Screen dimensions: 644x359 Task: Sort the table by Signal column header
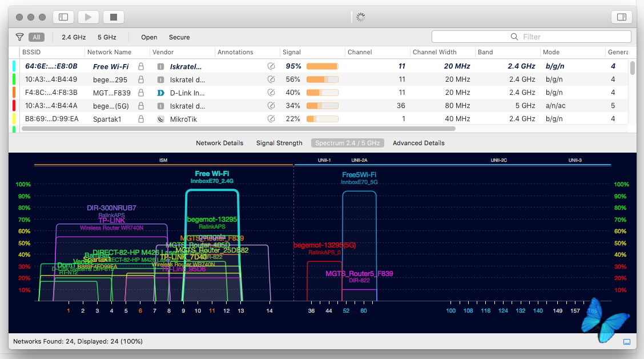[292, 52]
